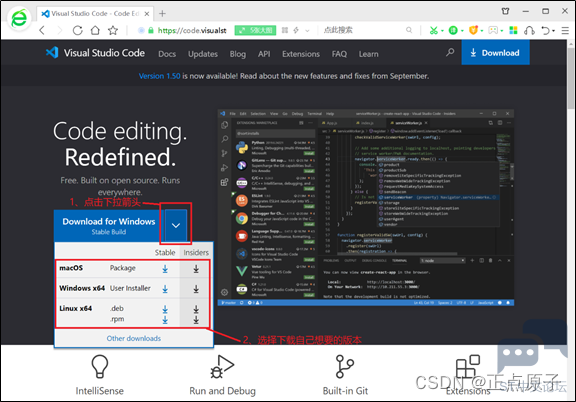Download macOS Insiders package
This screenshot has height=402, width=576.
[196, 269]
